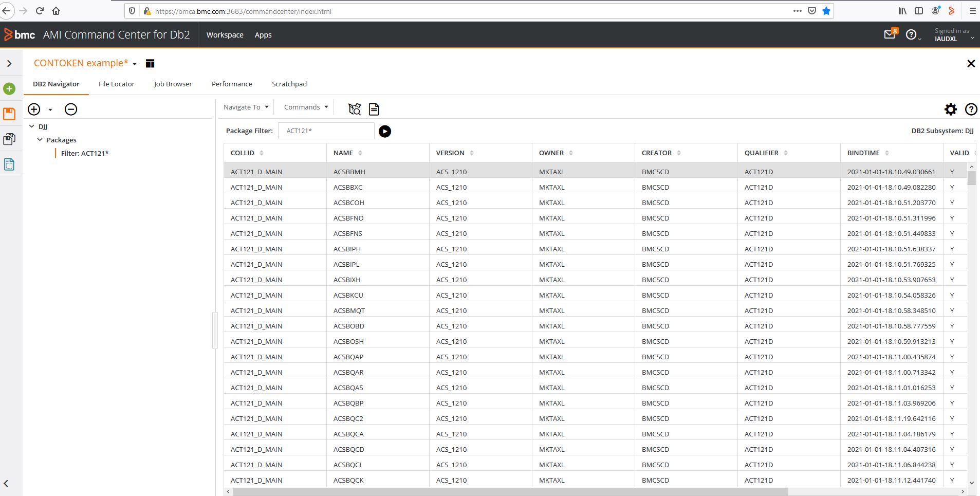
Task: Open the add node dropdown arrow
Action: (50, 109)
